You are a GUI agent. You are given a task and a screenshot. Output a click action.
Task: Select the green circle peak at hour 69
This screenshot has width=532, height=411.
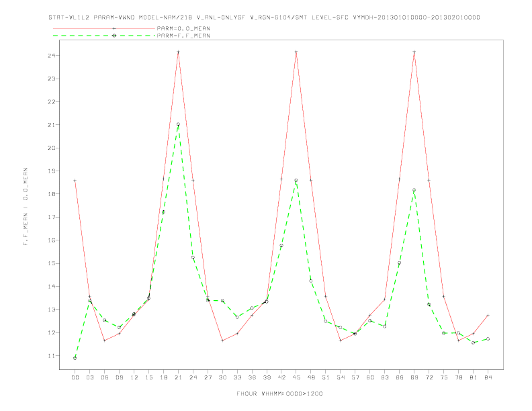(x=414, y=190)
